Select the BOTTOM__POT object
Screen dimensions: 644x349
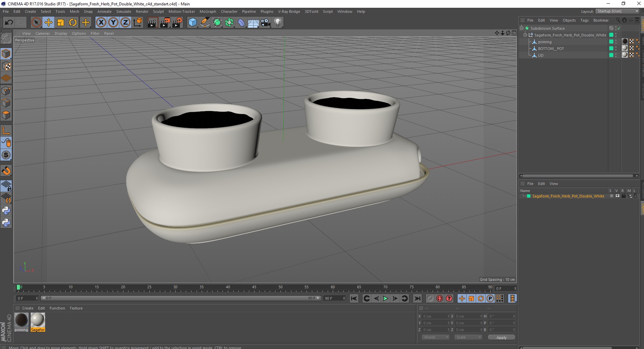tap(551, 49)
